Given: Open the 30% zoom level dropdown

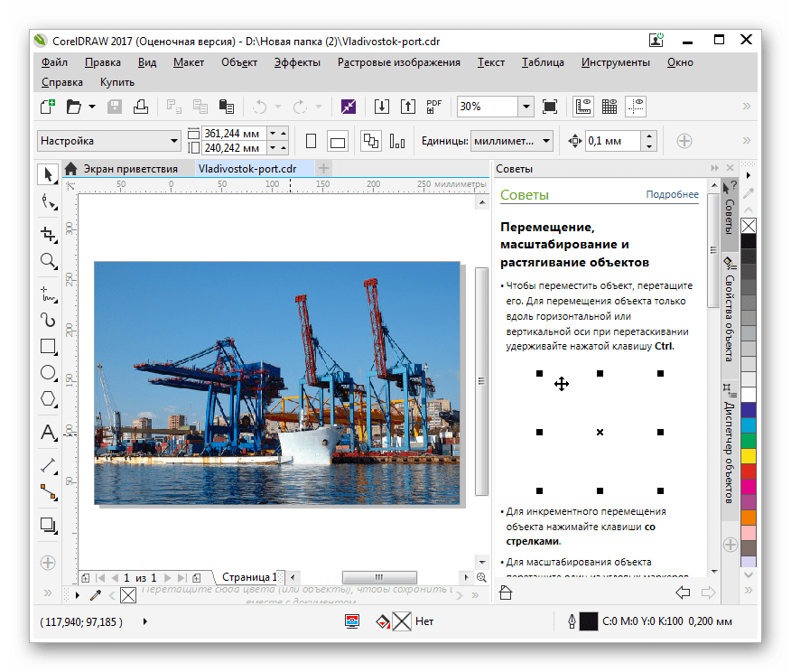Looking at the screenshot, I should 526,107.
